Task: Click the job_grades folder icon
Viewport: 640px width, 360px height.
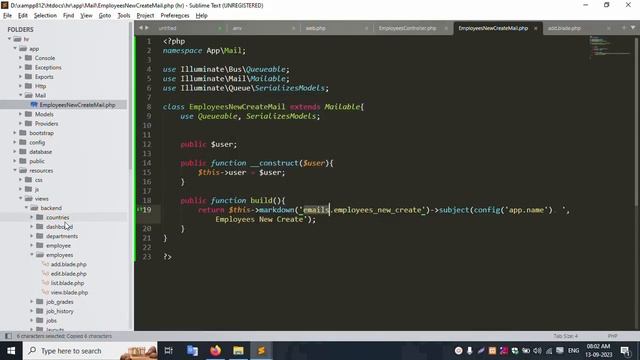Action: pos(40,302)
